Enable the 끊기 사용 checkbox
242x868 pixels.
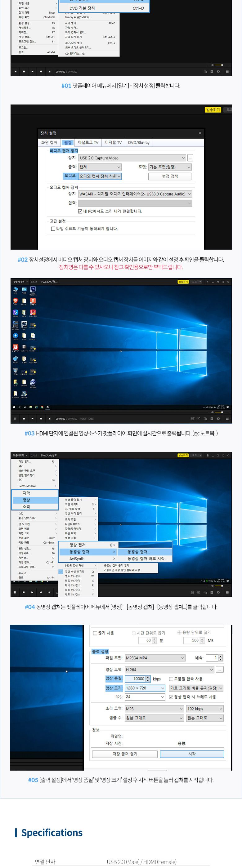pos(95,633)
